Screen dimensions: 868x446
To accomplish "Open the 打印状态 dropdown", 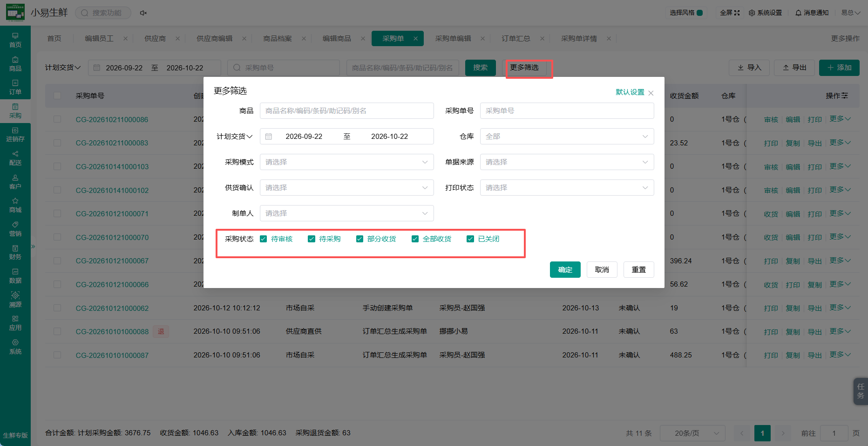I will pyautogui.click(x=567, y=188).
